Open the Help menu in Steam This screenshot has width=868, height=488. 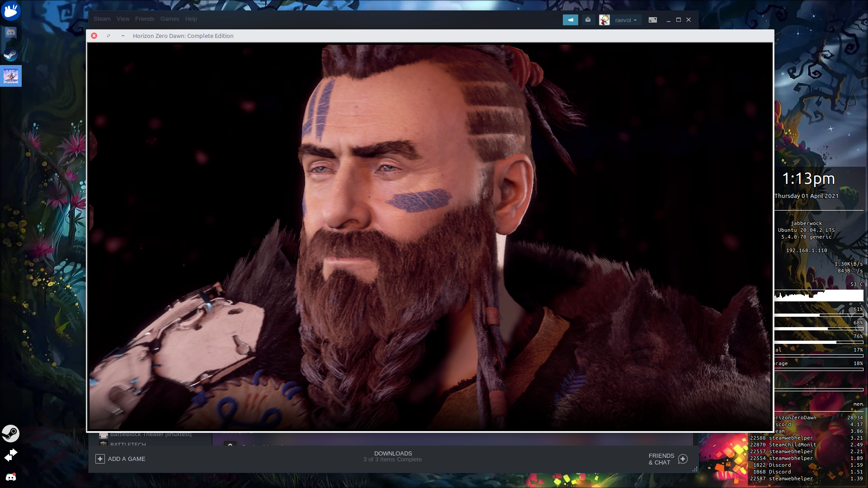191,19
